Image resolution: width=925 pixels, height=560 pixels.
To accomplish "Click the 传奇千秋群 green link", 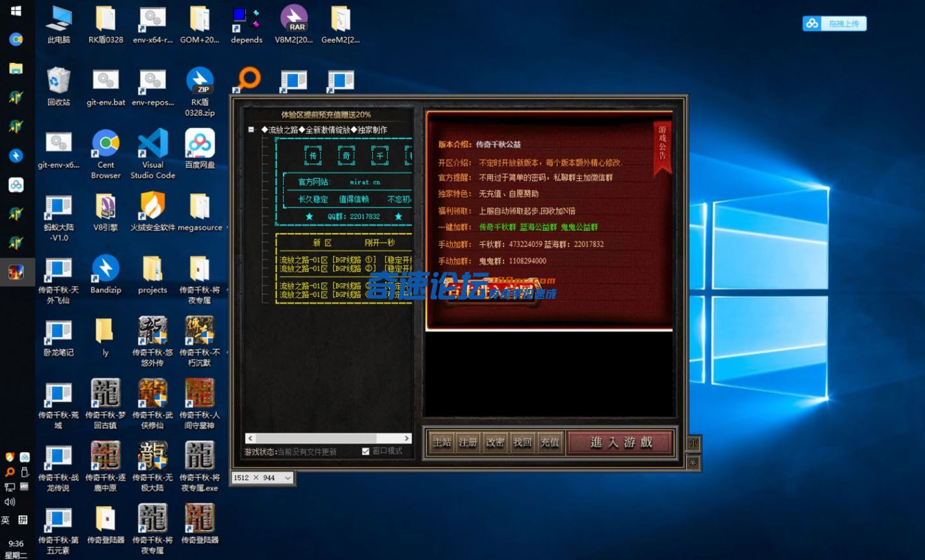I will [x=498, y=227].
